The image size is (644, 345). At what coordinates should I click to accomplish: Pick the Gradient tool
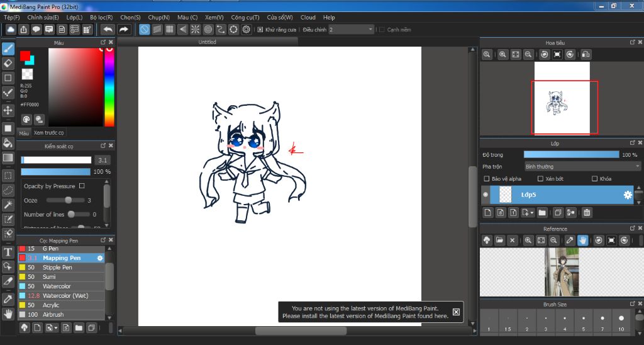point(8,158)
